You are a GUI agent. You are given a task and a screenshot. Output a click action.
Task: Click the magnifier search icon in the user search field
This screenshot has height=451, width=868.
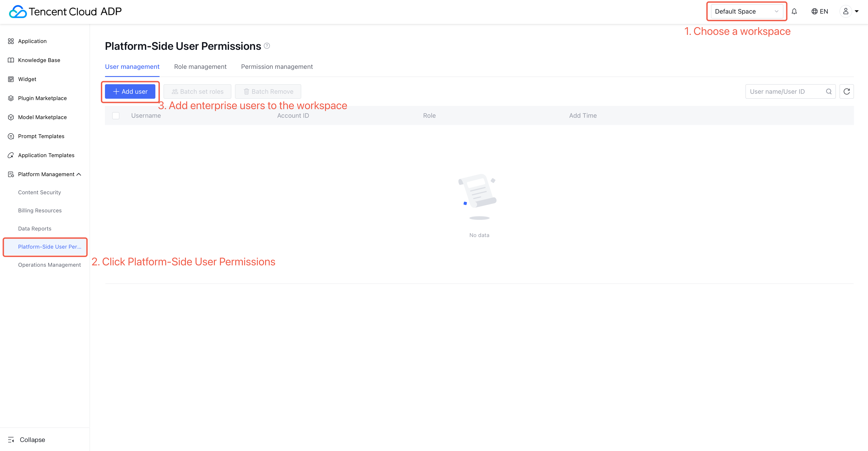point(829,91)
